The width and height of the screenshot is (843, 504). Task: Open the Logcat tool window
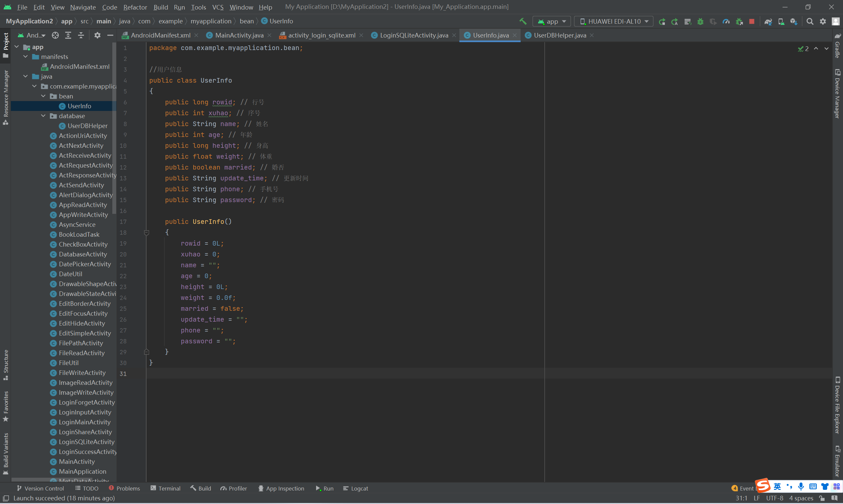(355, 489)
